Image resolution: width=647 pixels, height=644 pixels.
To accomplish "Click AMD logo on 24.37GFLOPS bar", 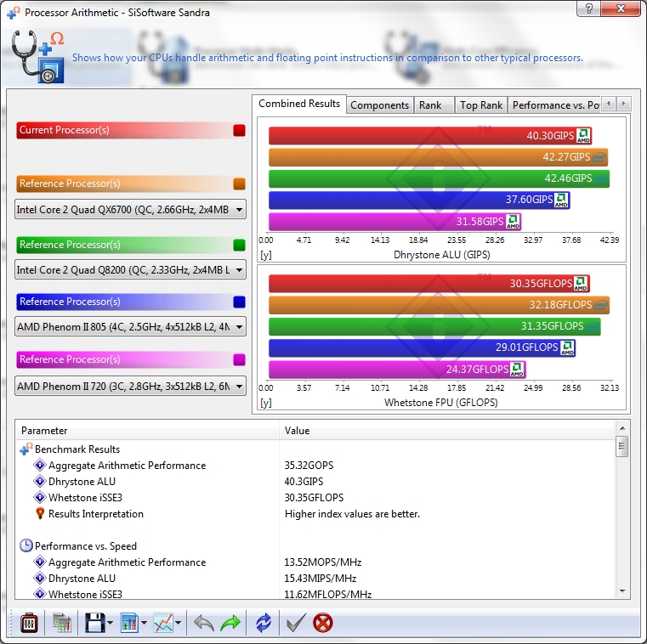I will 517,369.
